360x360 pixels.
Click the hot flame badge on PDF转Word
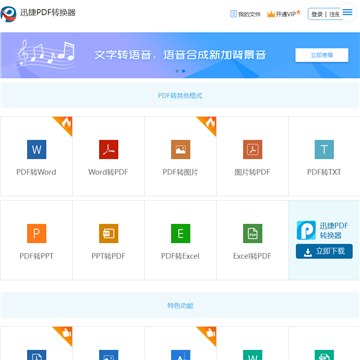coord(65,124)
